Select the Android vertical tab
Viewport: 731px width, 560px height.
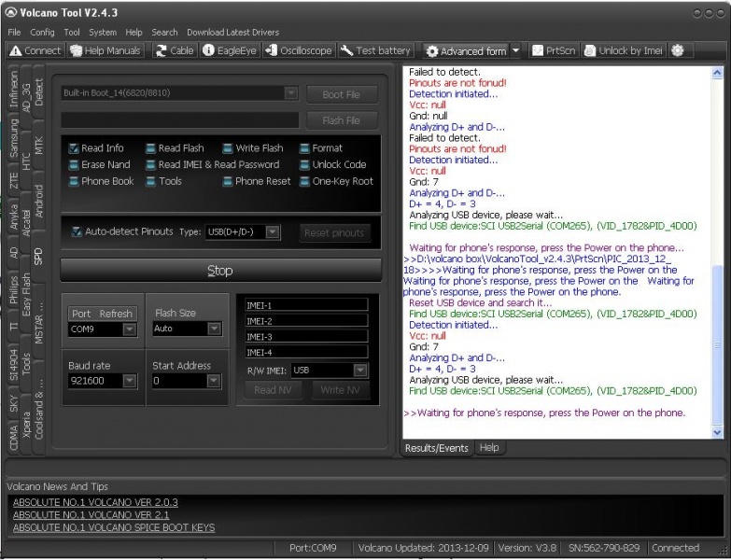pos(38,201)
